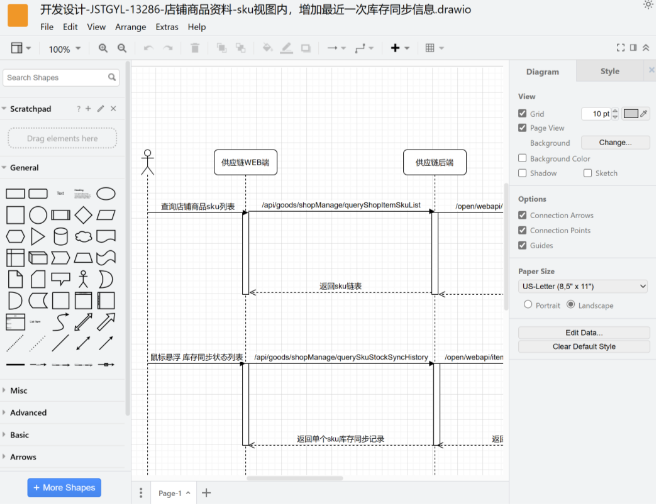Enable the Shadow checkbox
Image resolution: width=656 pixels, height=504 pixels.
pos(523,173)
